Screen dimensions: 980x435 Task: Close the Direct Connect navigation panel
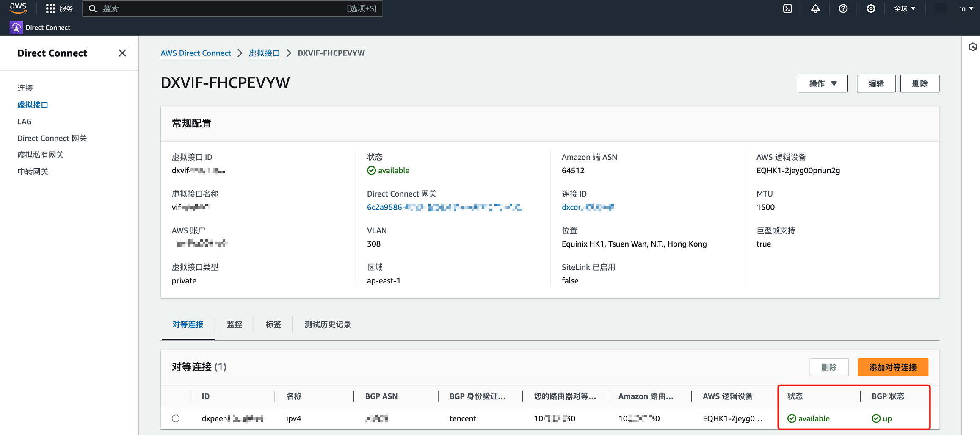pos(122,53)
